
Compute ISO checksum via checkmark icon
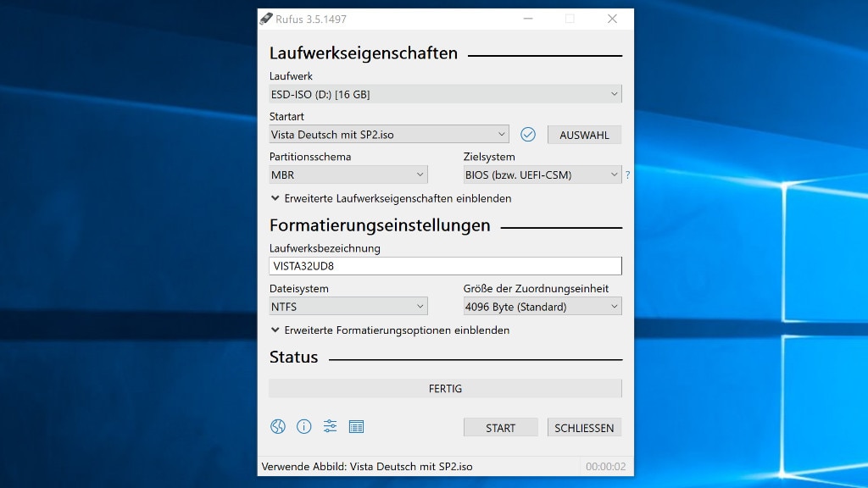coord(528,134)
